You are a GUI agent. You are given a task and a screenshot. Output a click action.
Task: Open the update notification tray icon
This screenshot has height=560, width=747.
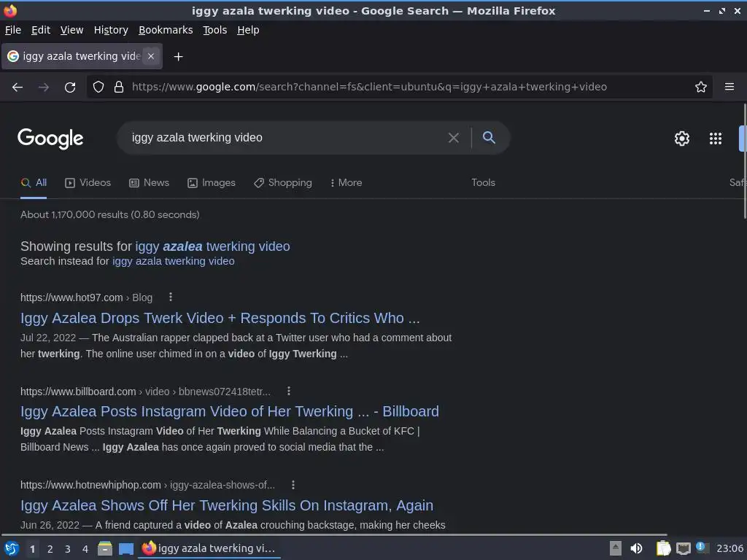pos(701,547)
